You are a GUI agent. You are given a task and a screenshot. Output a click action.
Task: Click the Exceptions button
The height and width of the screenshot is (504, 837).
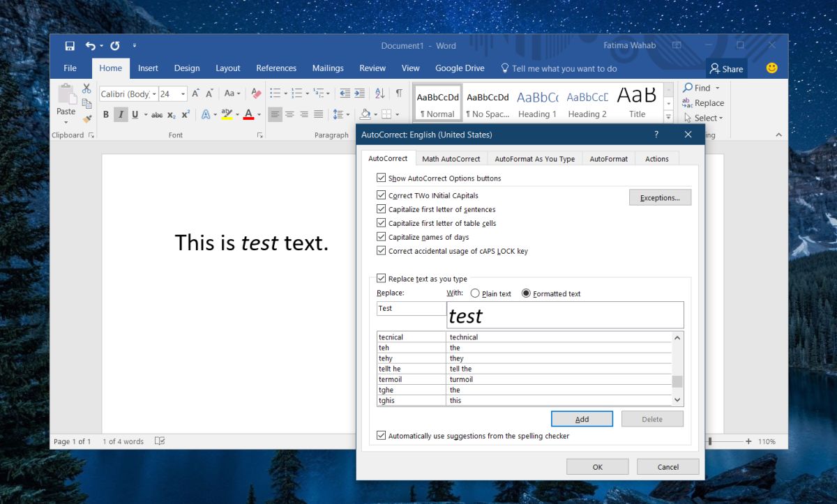tap(660, 197)
